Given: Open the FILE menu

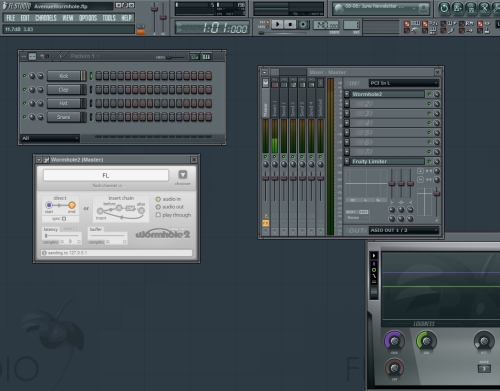Looking at the screenshot, I should [x=10, y=18].
